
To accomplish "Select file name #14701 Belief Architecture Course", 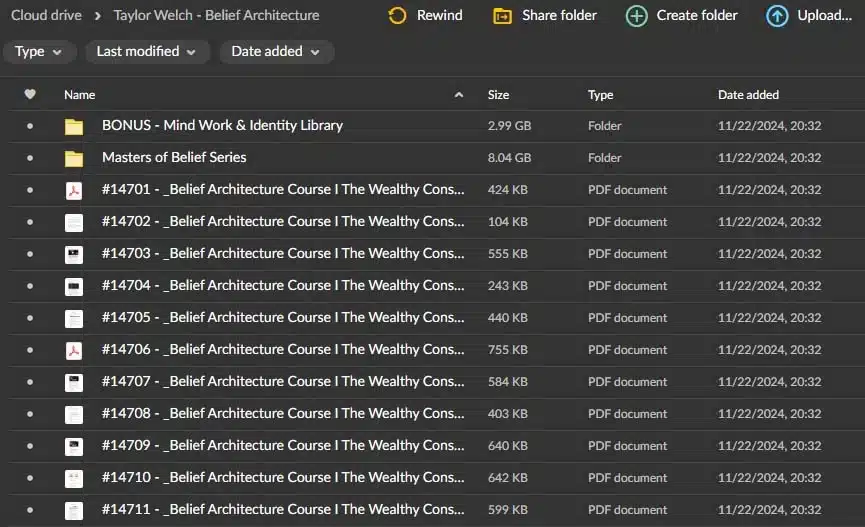I will point(283,189).
